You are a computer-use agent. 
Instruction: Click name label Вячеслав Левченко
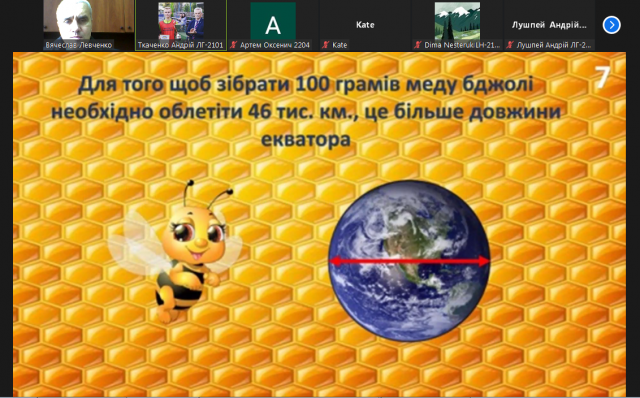coord(78,45)
